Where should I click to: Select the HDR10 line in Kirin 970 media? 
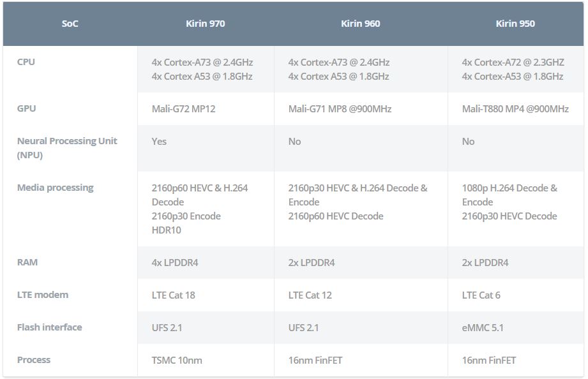[x=166, y=230]
